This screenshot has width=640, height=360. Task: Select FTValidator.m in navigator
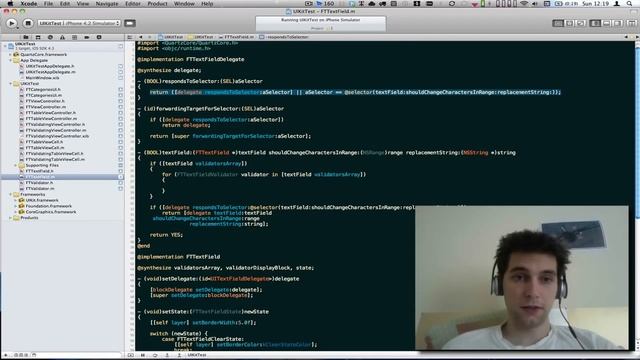pyautogui.click(x=40, y=189)
